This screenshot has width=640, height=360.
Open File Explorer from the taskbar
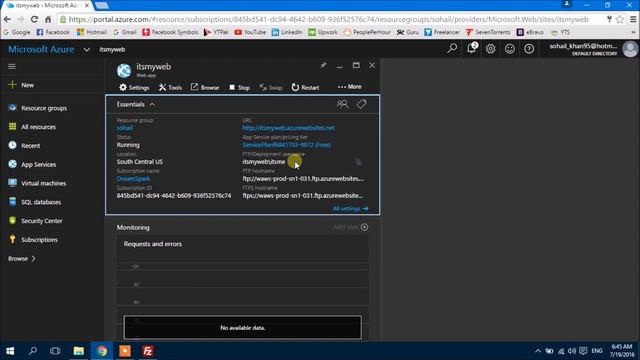point(78,351)
